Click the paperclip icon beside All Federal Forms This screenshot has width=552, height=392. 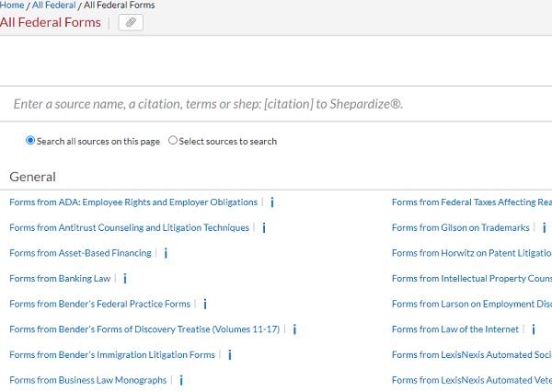pyautogui.click(x=131, y=22)
